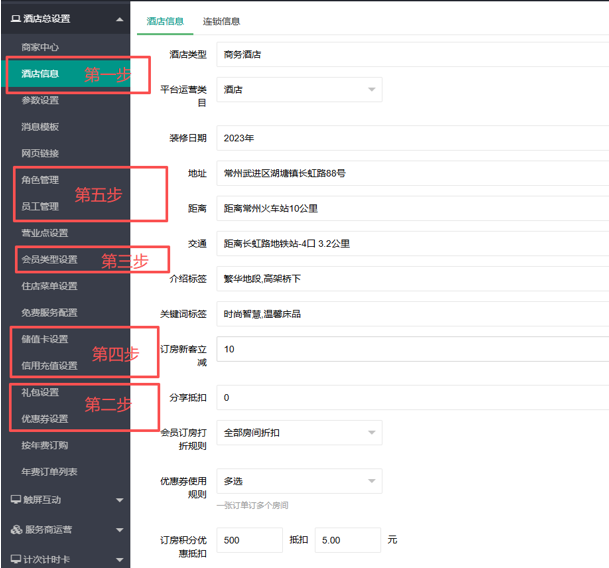The height and width of the screenshot is (568, 609).
Task: Click the icon beside 服务商运营
Action: (16, 529)
